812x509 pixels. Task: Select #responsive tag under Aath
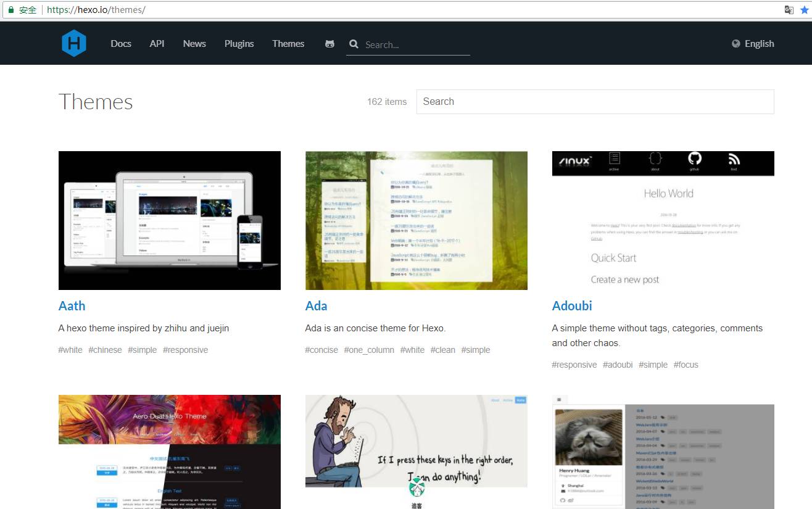185,350
